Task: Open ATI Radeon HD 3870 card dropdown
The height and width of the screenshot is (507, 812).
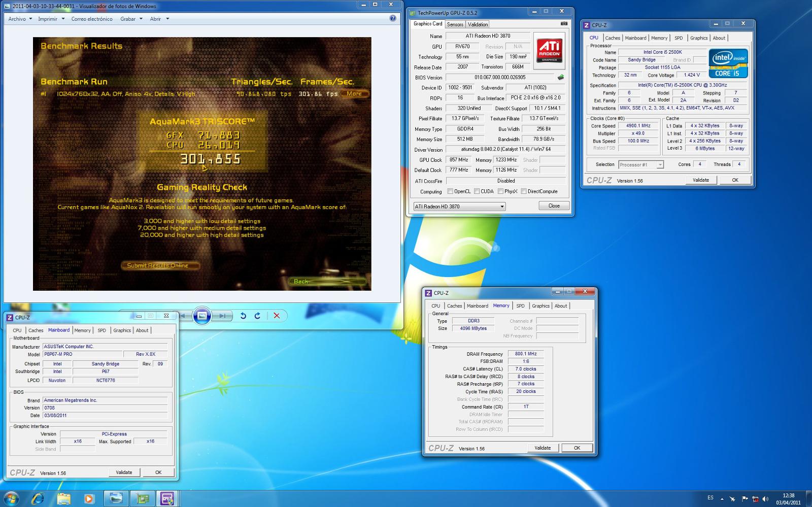Action: pos(459,207)
